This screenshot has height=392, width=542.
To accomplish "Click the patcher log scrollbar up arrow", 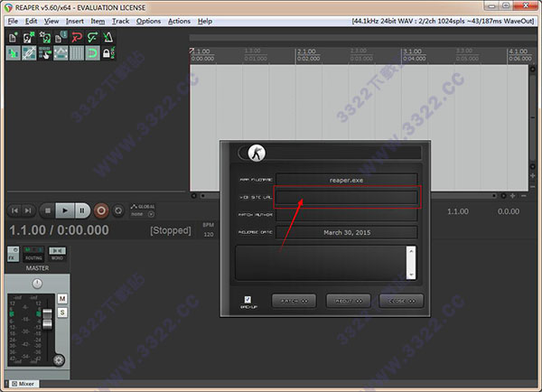I will 411,251.
